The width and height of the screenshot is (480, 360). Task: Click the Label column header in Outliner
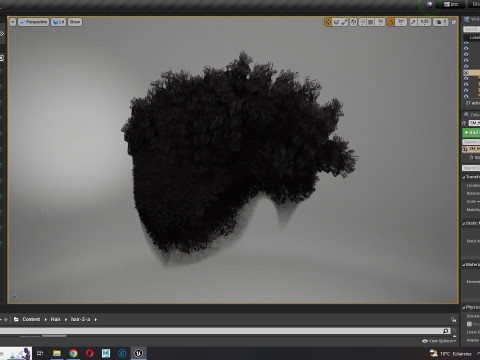tap(474, 37)
